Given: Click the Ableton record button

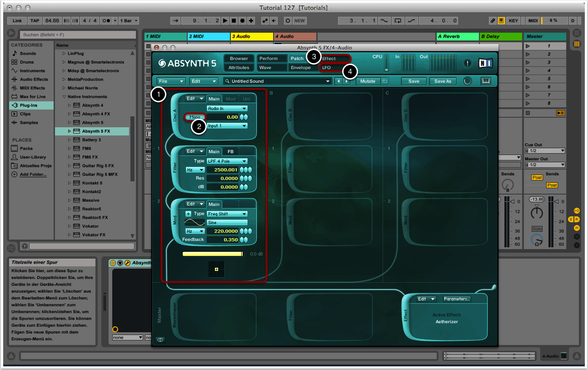Looking at the screenshot, I should coord(243,21).
